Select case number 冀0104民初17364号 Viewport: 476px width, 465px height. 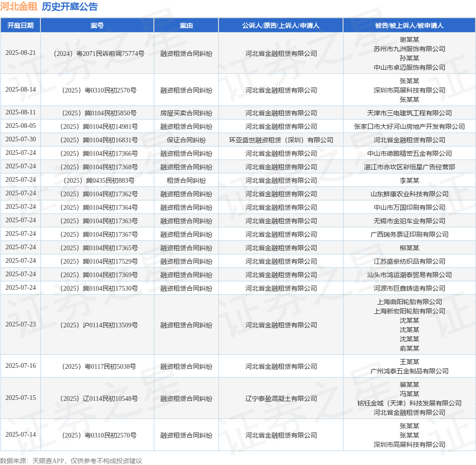click(99, 207)
